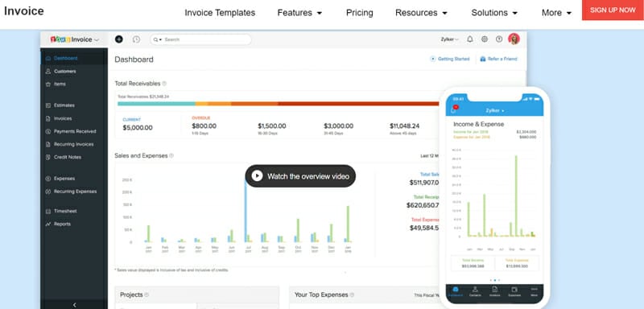
Task: Click the Total Receivables info icon
Action: click(x=164, y=84)
